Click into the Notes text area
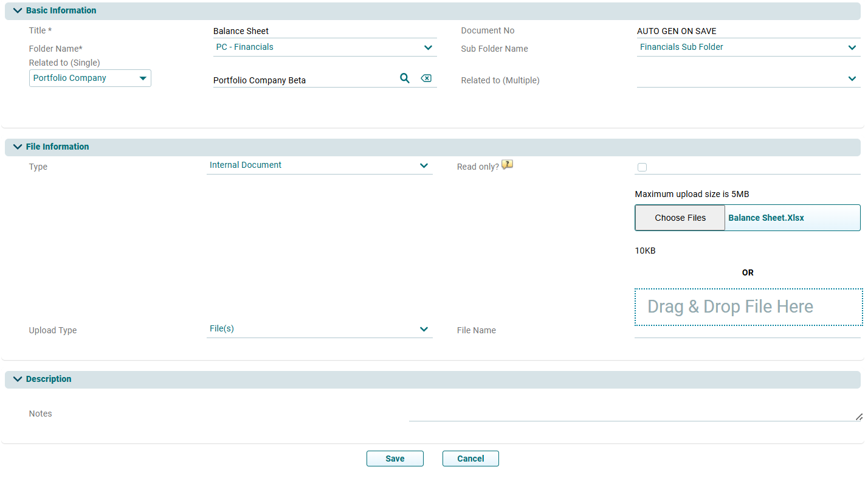This screenshot has width=868, height=478. point(632,414)
